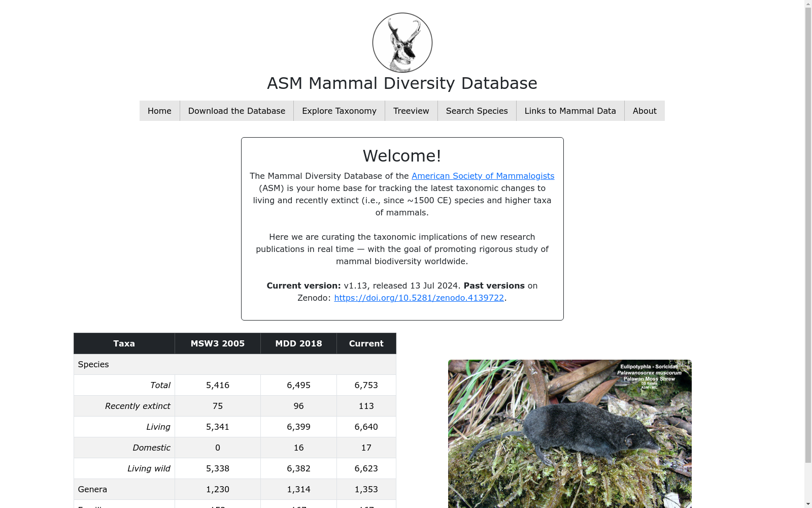Click the 1,353 current genera cell

pyautogui.click(x=366, y=489)
